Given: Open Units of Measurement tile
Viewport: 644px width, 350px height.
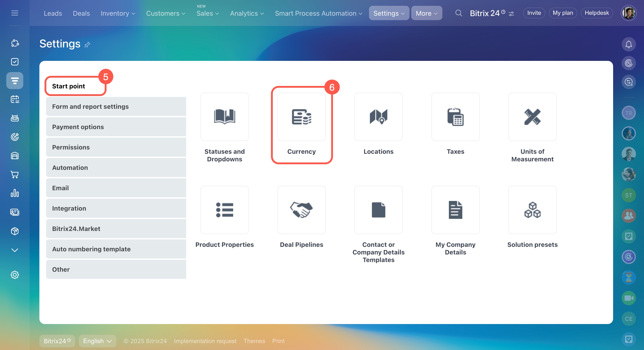Looking at the screenshot, I should [x=532, y=117].
